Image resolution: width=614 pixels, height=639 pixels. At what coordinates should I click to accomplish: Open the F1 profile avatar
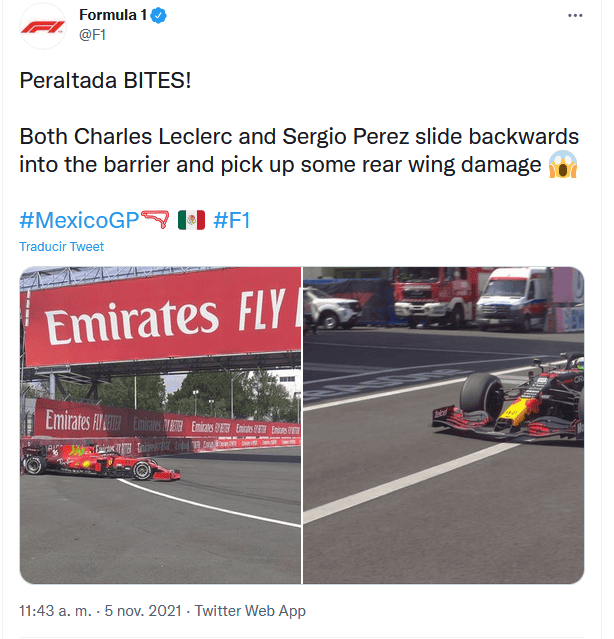point(41,24)
